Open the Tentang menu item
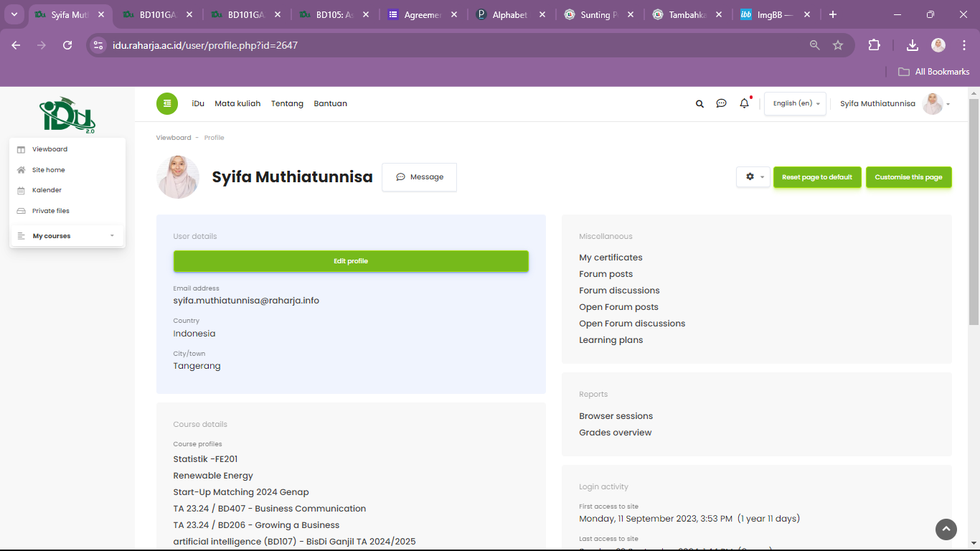Image resolution: width=980 pixels, height=551 pixels. tap(287, 103)
